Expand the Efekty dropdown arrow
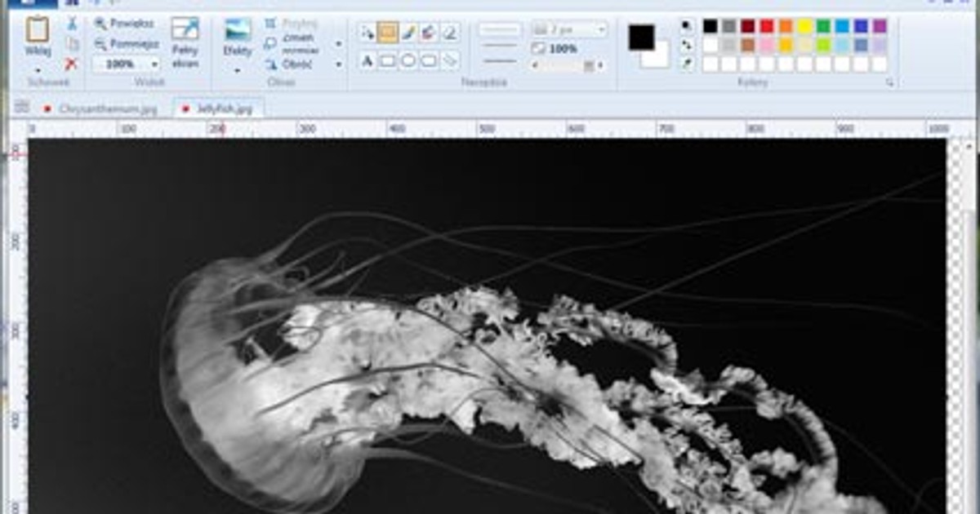The width and height of the screenshot is (980, 514). 238,71
